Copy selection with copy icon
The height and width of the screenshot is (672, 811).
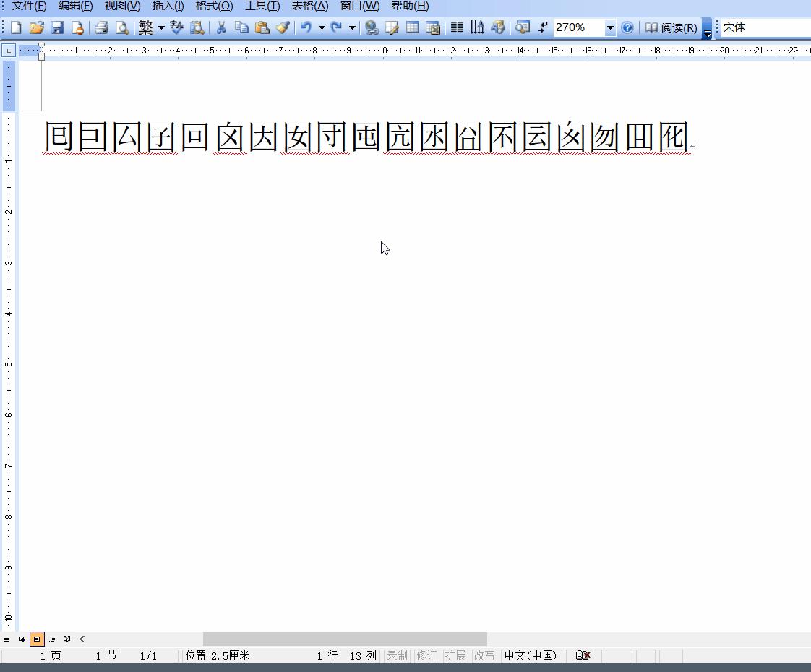(x=241, y=27)
